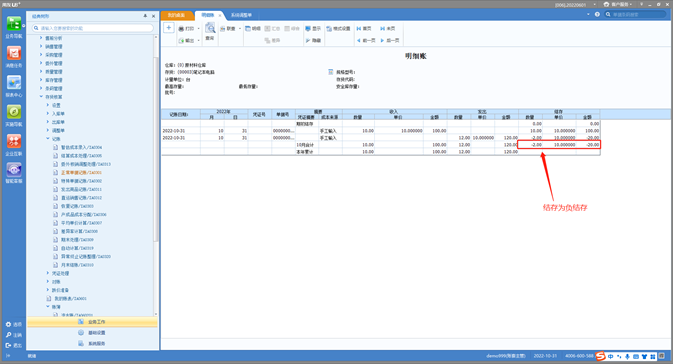Viewport: 673px width, 364px height.
Task: Expand 销售管理 tree node
Action: click(x=41, y=46)
